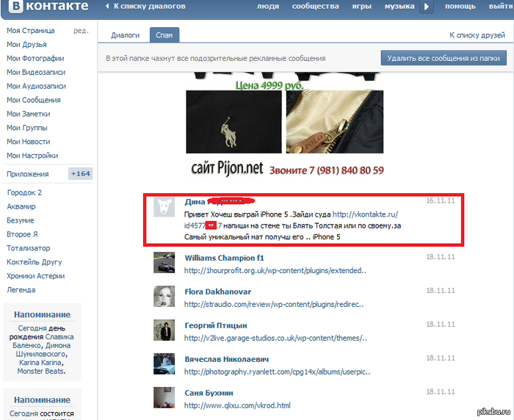Open Мои Настройки in left menu

click(32, 156)
